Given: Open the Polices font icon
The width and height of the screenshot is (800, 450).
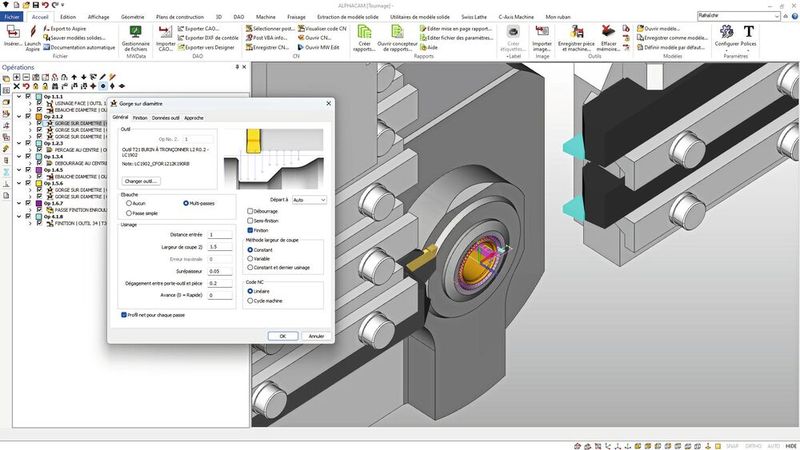Looking at the screenshot, I should [748, 32].
